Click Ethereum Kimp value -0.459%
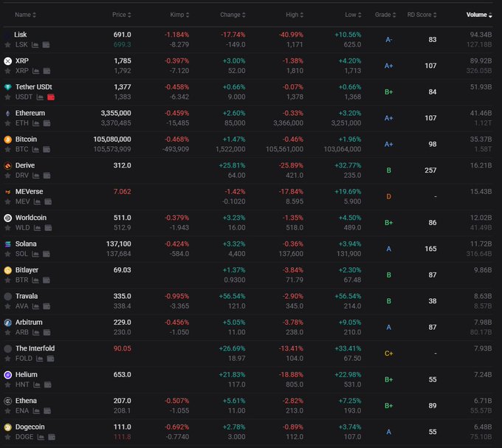The height and width of the screenshot is (448, 502). coord(177,113)
